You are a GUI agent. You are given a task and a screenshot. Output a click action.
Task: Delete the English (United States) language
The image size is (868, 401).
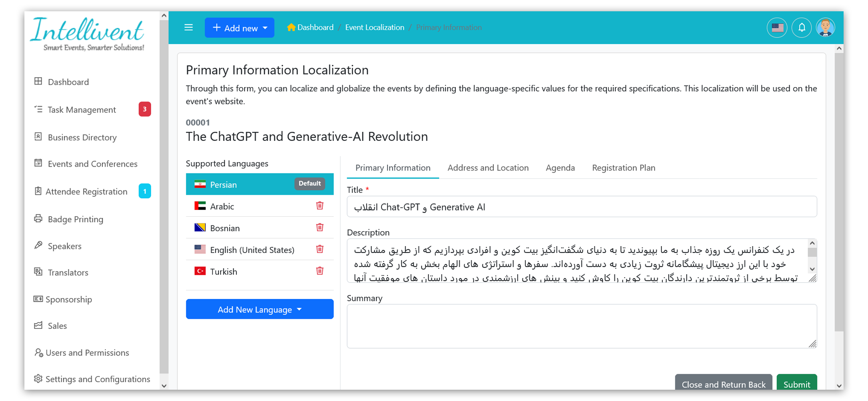click(320, 249)
